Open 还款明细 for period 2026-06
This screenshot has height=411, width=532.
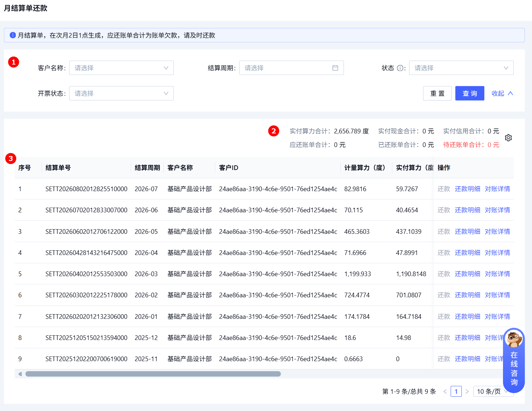468,210
